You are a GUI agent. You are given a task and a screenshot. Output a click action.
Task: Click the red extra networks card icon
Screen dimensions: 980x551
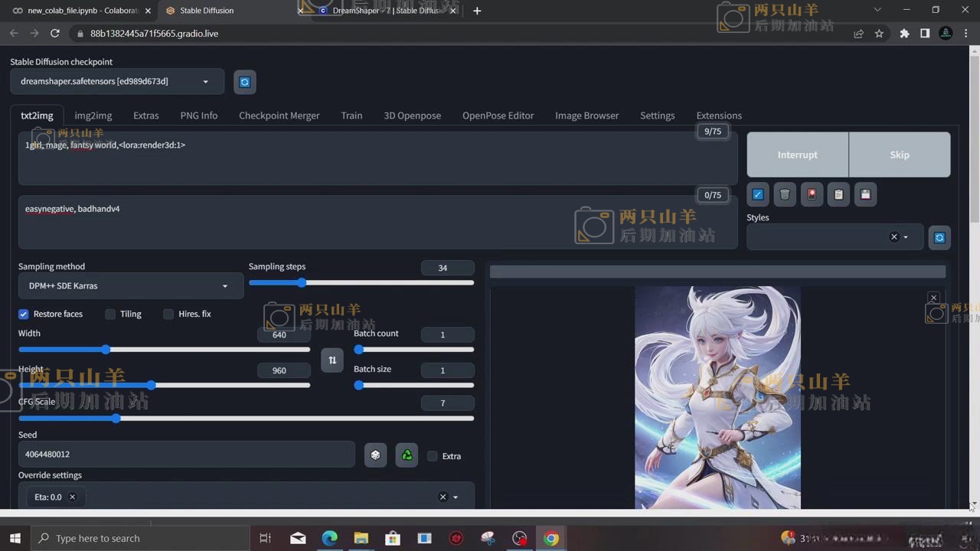point(812,194)
